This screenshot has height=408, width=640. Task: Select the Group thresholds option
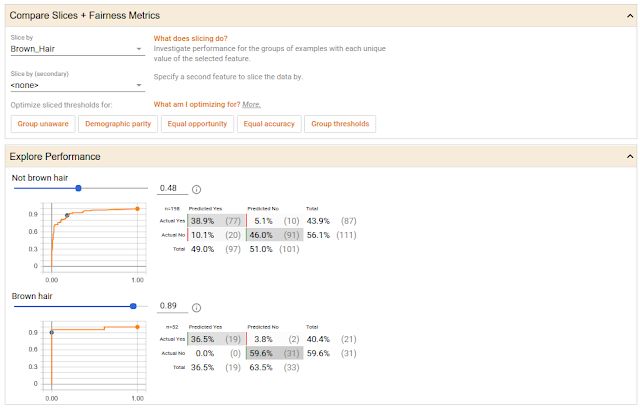coord(340,124)
